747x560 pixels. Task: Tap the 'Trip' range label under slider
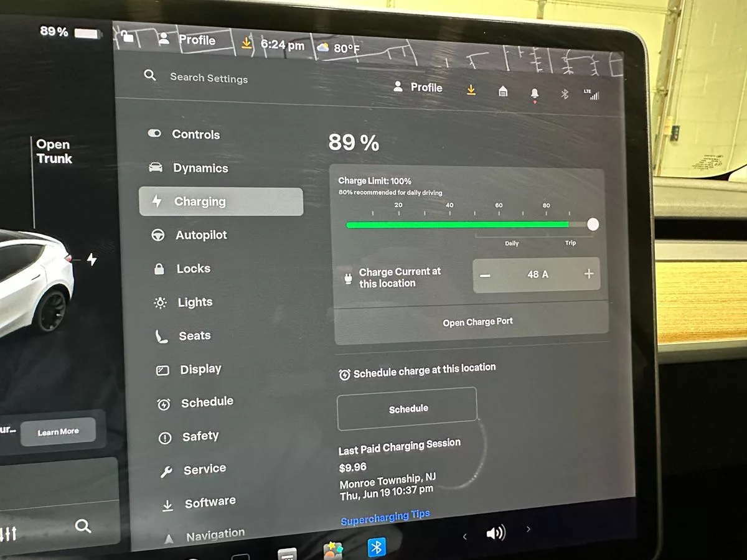pyautogui.click(x=570, y=243)
